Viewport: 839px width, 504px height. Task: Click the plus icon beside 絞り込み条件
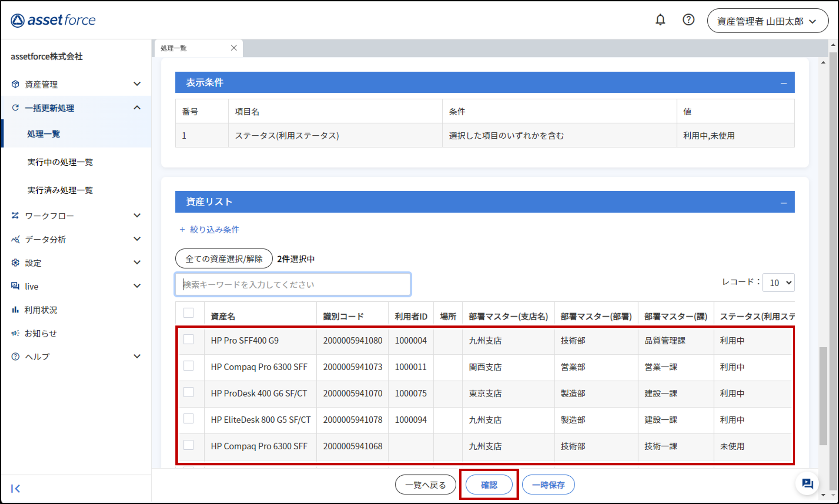[x=182, y=230]
